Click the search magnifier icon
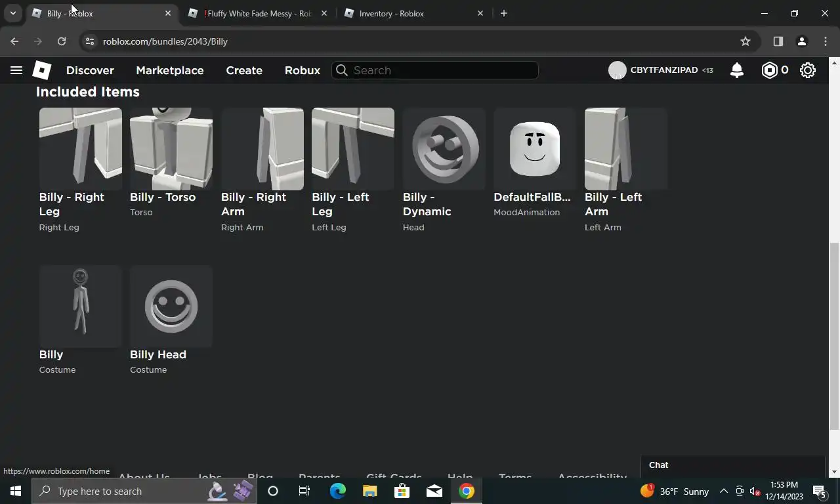This screenshot has width=840, height=504. [x=341, y=70]
